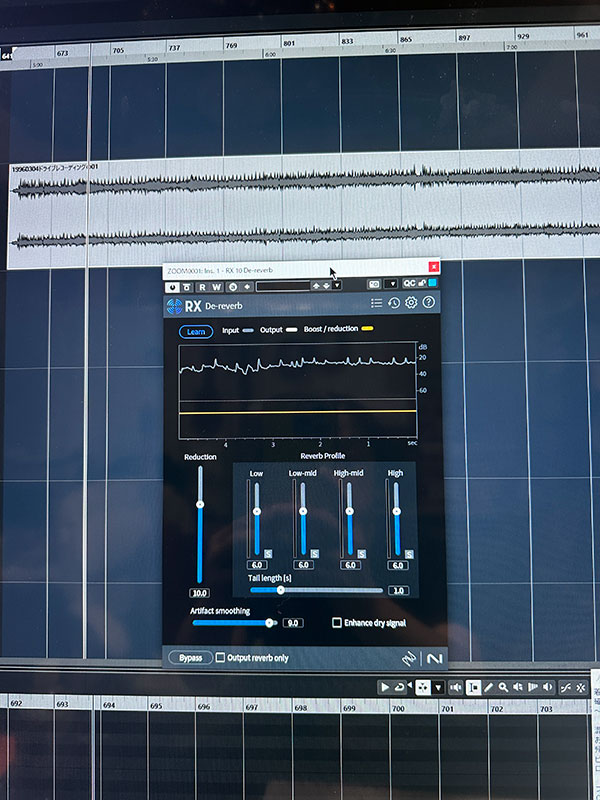The width and height of the screenshot is (600, 800).
Task: Click the High band slider handle
Action: (x=396, y=511)
